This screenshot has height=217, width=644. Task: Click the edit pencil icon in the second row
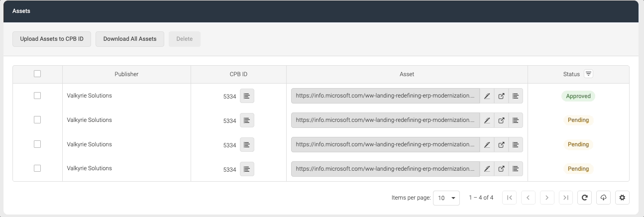487,120
